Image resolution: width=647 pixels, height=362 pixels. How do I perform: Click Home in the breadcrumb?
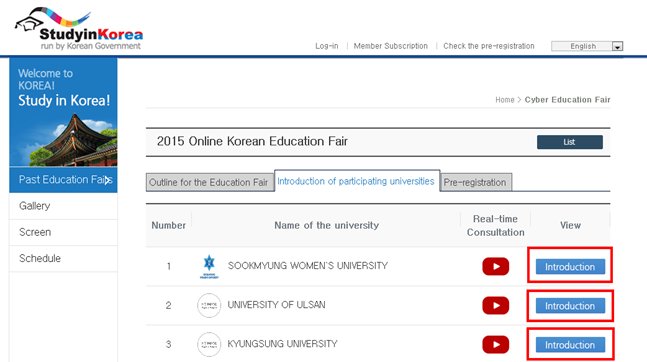click(505, 100)
